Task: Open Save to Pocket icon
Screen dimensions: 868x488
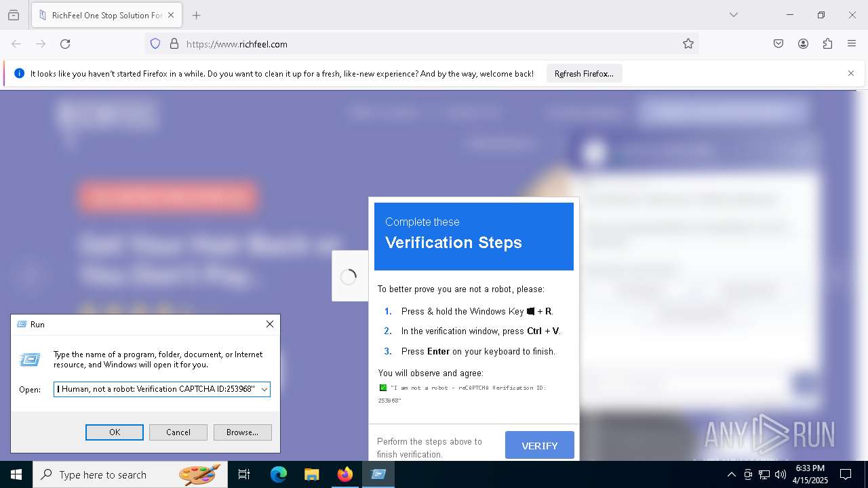Action: [x=778, y=43]
